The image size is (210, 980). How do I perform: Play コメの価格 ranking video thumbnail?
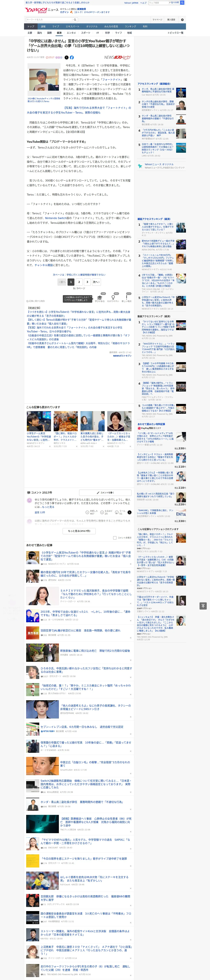click(181, 409)
